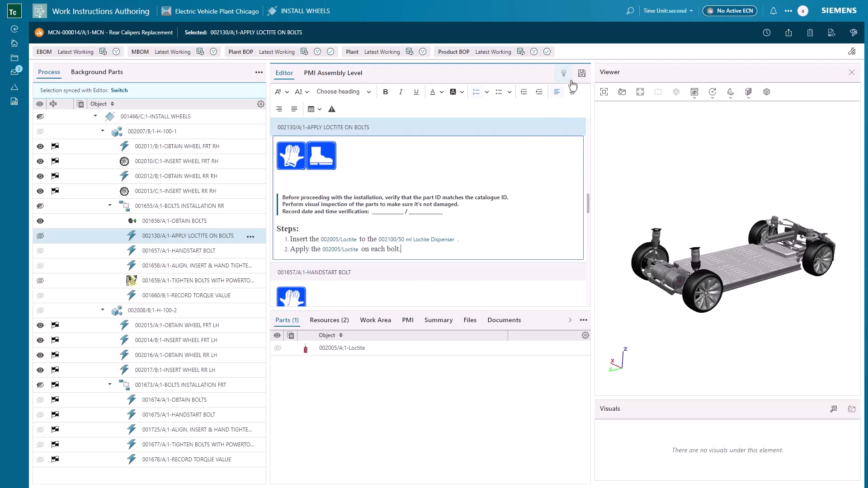
Task: Collapse the 001466/C;1-INSTALL WHEELS node
Action: tap(95, 116)
